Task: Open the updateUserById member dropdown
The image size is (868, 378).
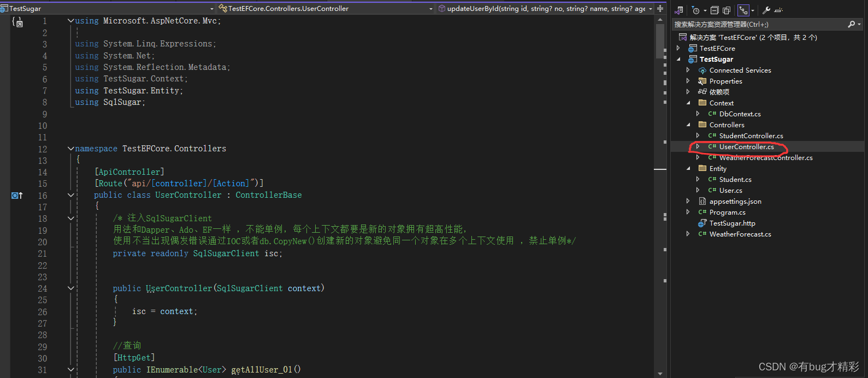Action: tap(651, 9)
